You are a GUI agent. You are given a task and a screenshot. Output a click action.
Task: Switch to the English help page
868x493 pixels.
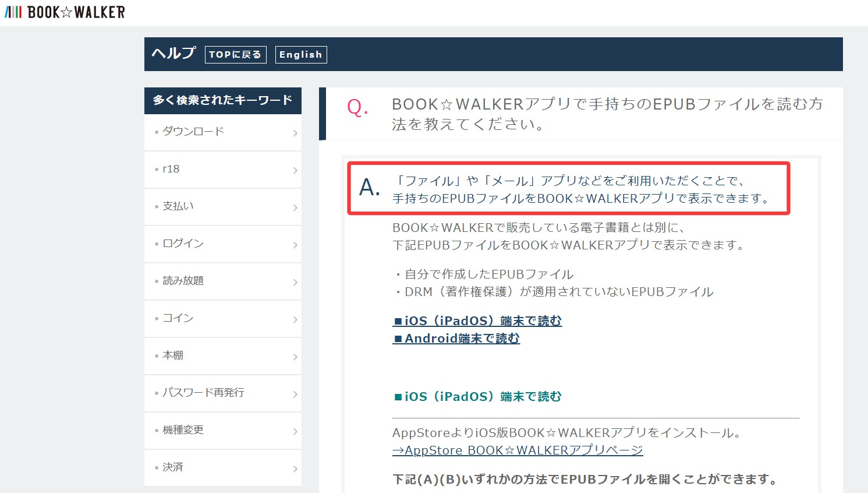point(300,55)
